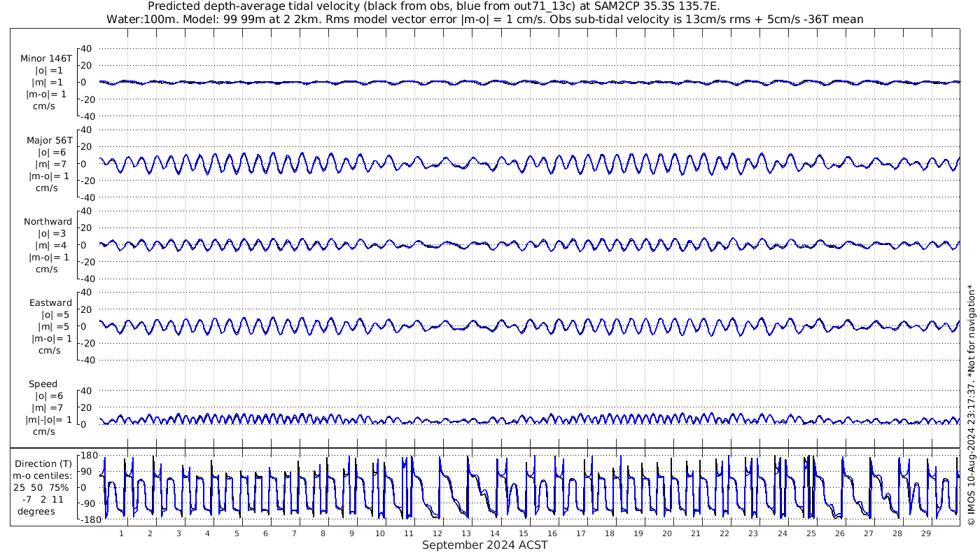Click date label 1 on the time axis
The width and height of the screenshot is (980, 560).
122,533
